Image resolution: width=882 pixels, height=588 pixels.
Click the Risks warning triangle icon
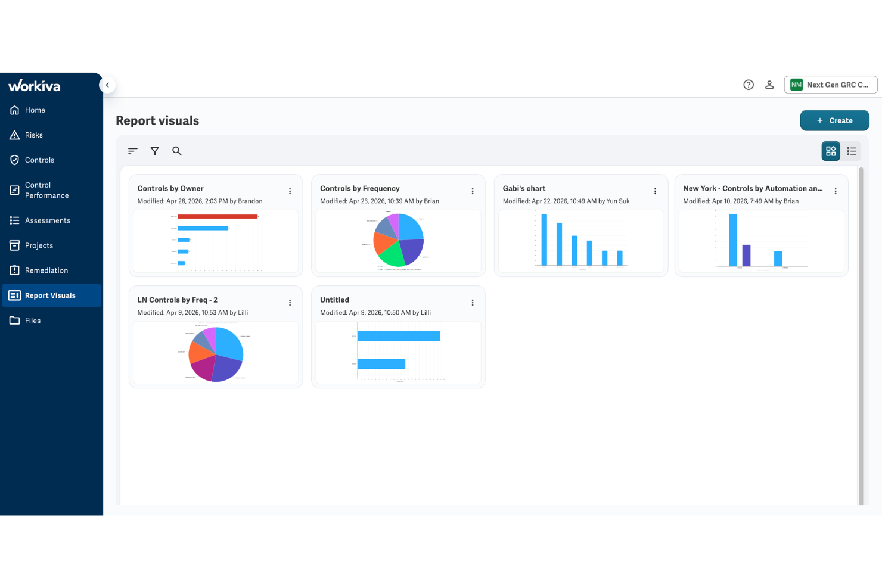15,135
